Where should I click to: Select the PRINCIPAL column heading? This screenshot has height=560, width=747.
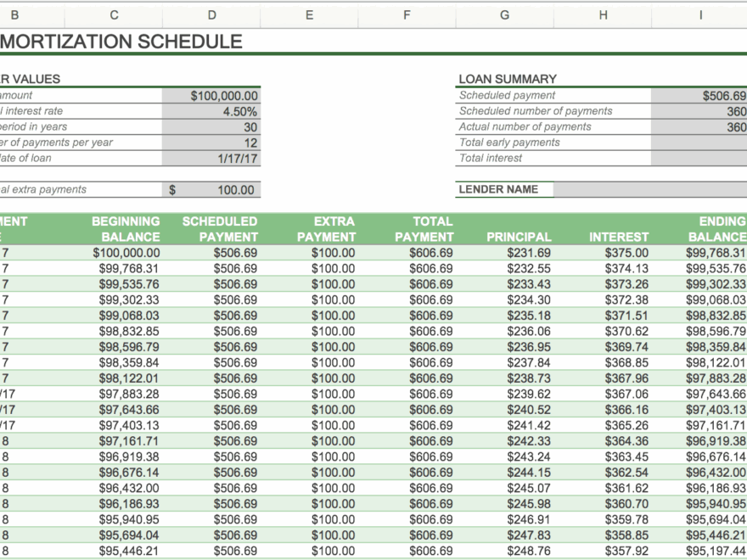coord(520,237)
